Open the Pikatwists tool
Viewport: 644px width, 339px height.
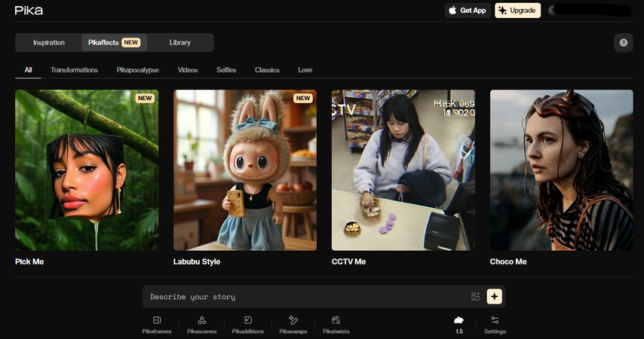tap(336, 325)
